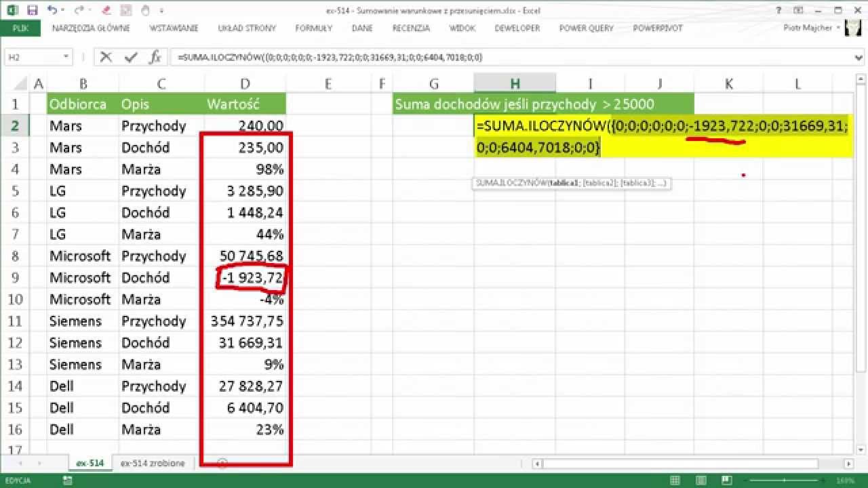Click the Excel application icon
This screenshot has height=488, width=868.
click(12, 11)
